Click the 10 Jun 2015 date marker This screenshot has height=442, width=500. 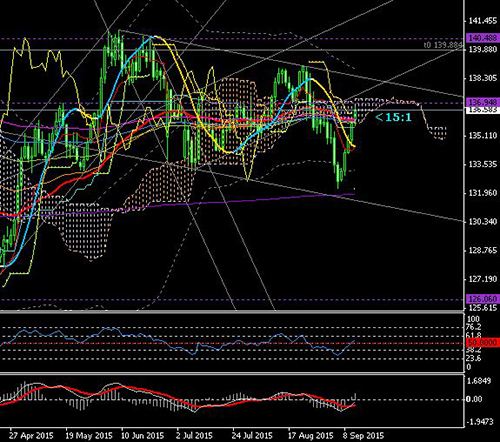click(x=143, y=435)
